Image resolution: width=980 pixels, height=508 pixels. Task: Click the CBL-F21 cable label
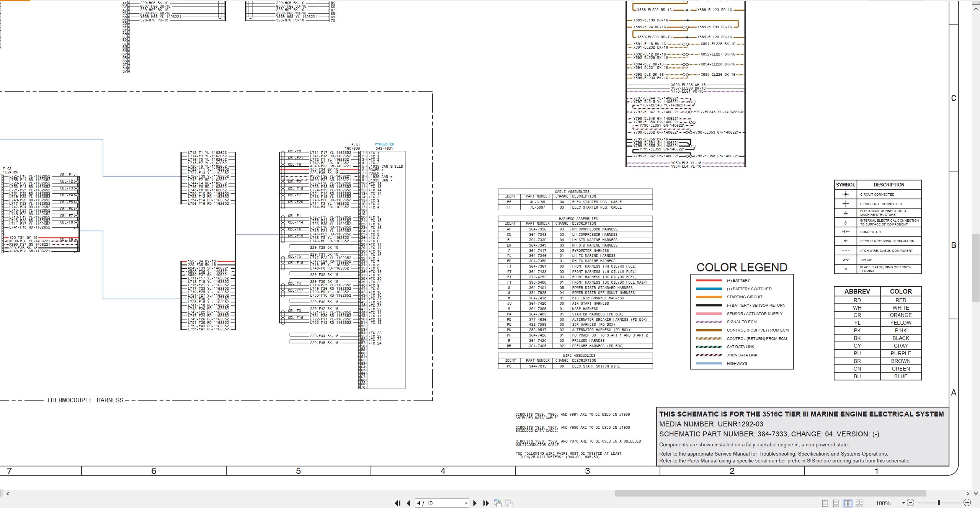295,158
